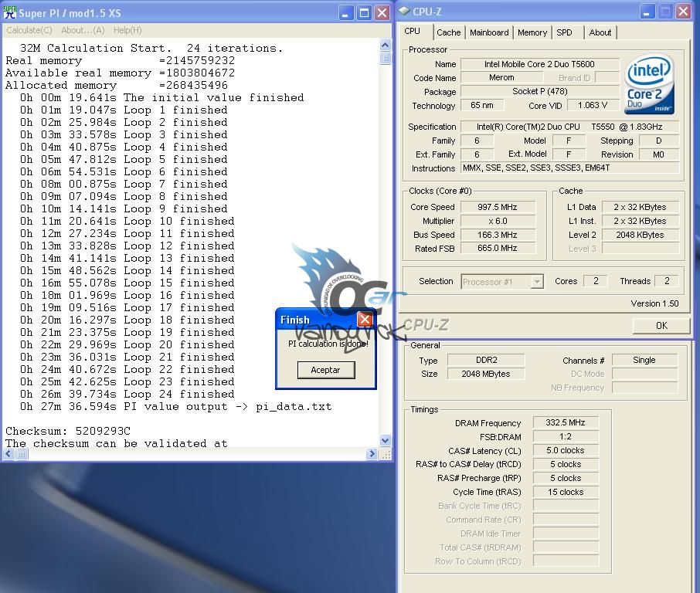Click the Super PI vertical scrollbar thumb
This screenshot has height=593, width=700.
(386, 58)
